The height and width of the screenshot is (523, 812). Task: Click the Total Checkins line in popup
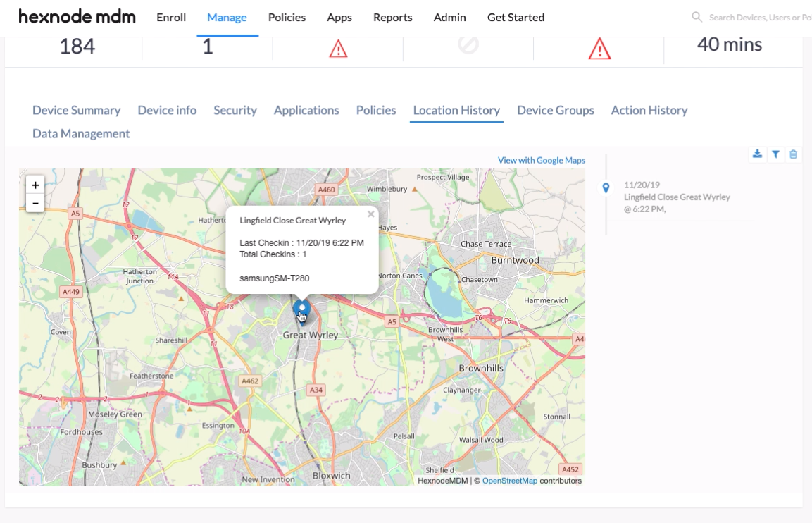point(273,254)
